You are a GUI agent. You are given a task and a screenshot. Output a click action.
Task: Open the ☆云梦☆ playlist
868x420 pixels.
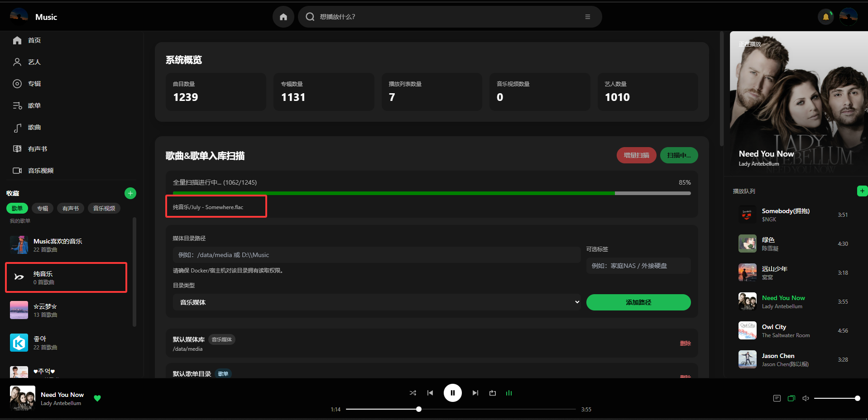click(68, 310)
